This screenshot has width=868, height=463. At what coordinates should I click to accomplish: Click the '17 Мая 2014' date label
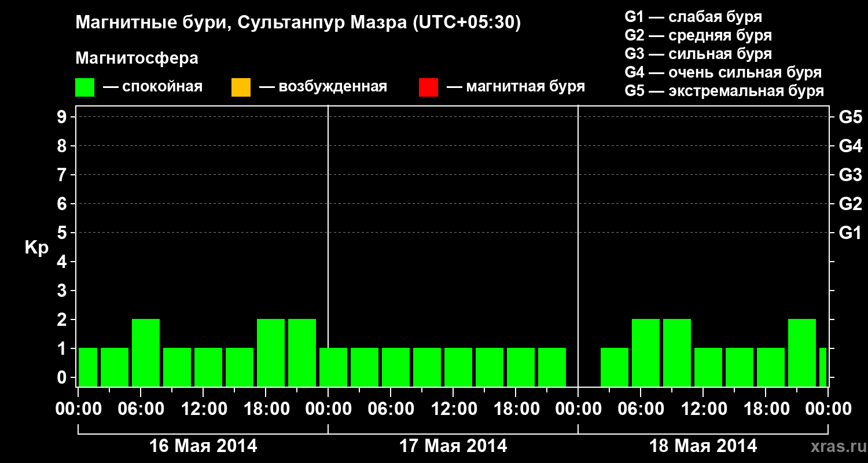coord(453,446)
